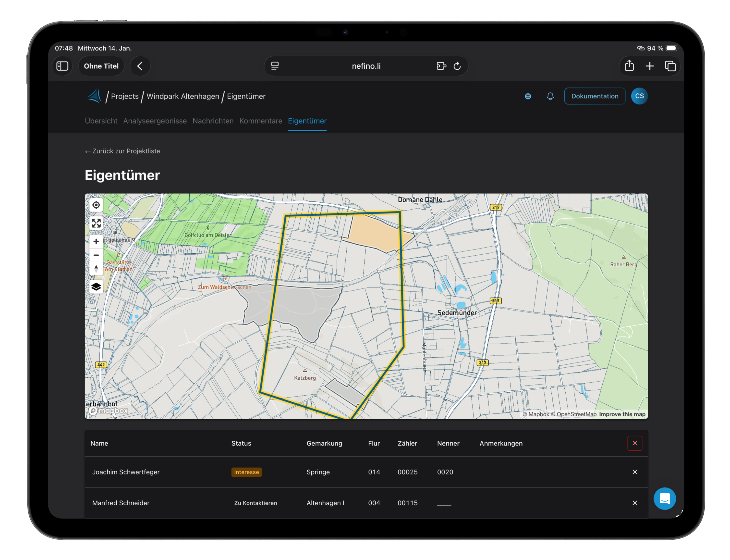Zoom in the map with plus button
Image resolution: width=730 pixels, height=560 pixels.
click(x=96, y=241)
